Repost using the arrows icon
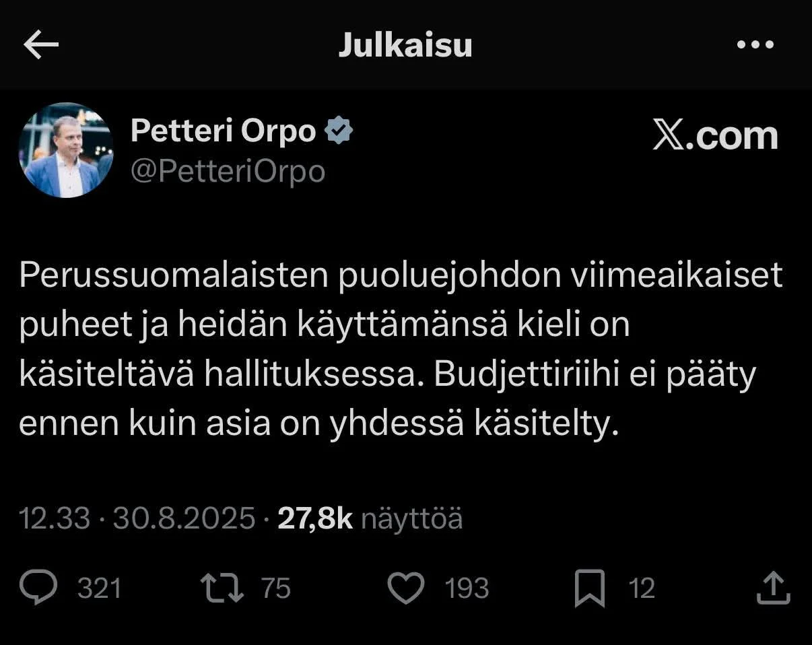812x645 pixels. click(223, 588)
